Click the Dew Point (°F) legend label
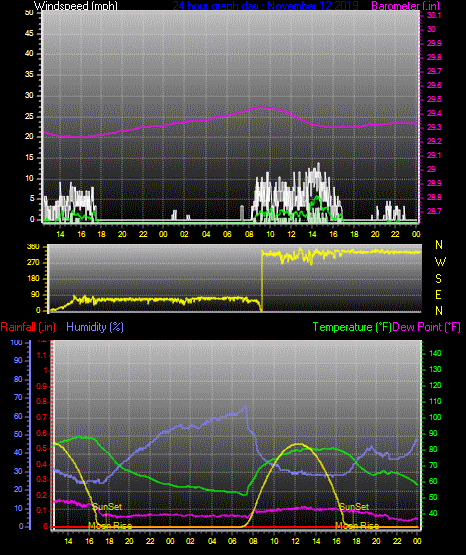The image size is (466, 555). tap(426, 327)
